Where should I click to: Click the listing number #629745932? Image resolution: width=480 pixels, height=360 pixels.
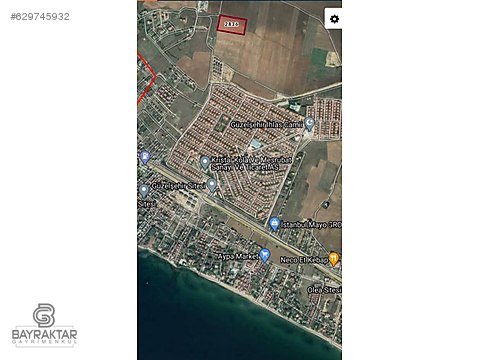click(40, 17)
